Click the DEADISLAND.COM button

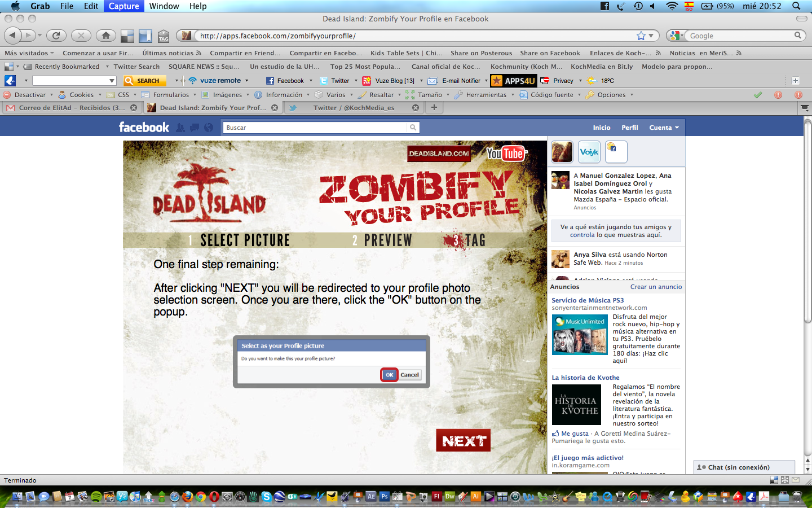(x=439, y=154)
